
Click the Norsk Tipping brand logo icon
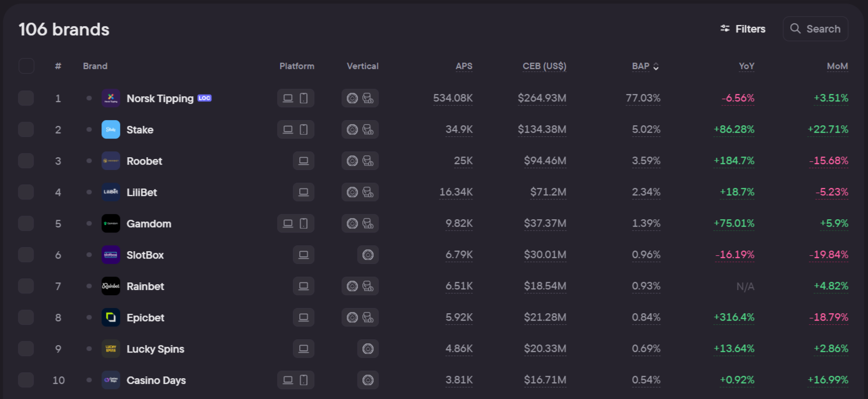pyautogui.click(x=111, y=98)
